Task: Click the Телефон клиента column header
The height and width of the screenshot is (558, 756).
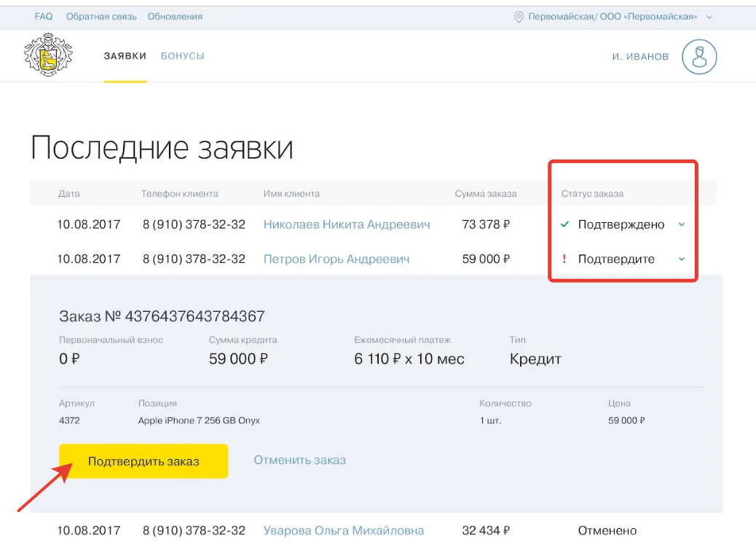Action: click(179, 193)
